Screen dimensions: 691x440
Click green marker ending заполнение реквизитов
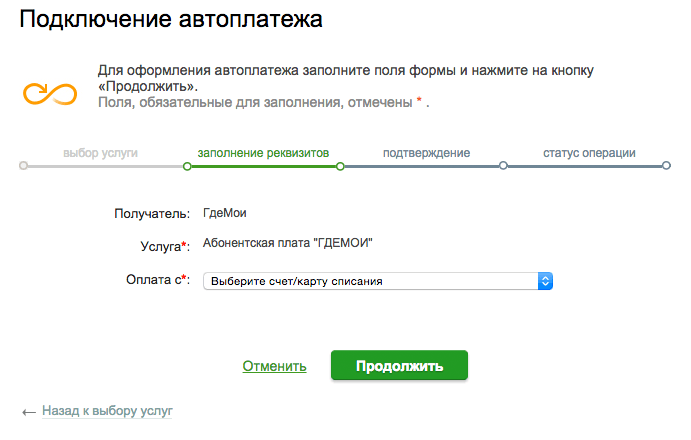pos(340,167)
